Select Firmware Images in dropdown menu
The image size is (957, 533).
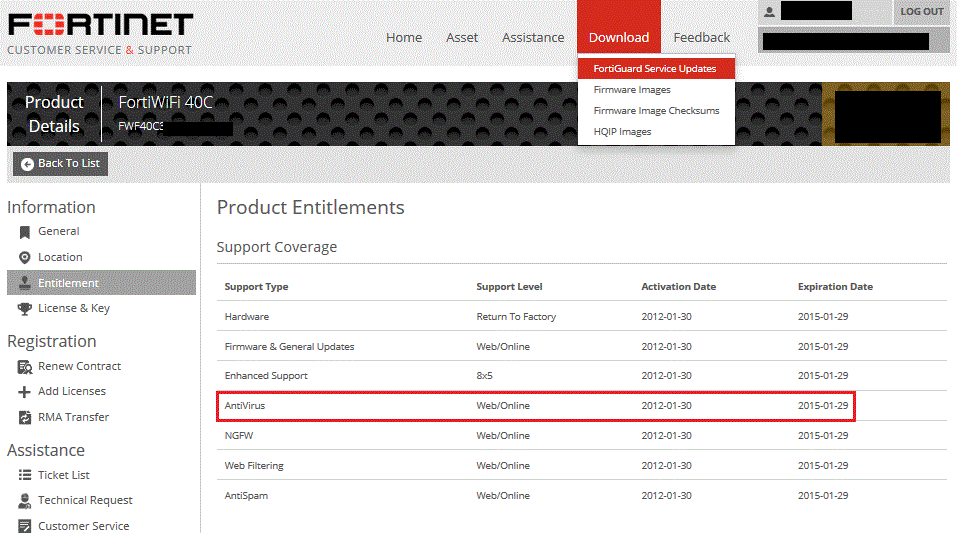(631, 90)
